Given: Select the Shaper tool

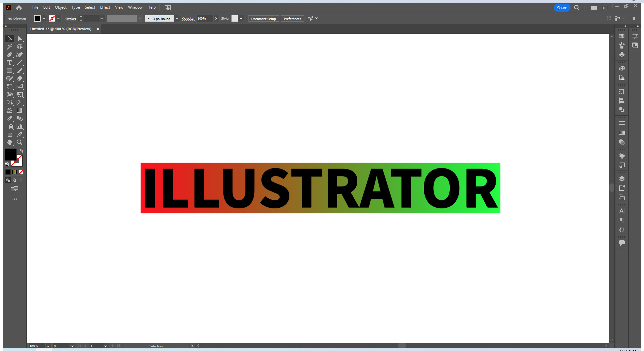Looking at the screenshot, I should [x=10, y=79].
